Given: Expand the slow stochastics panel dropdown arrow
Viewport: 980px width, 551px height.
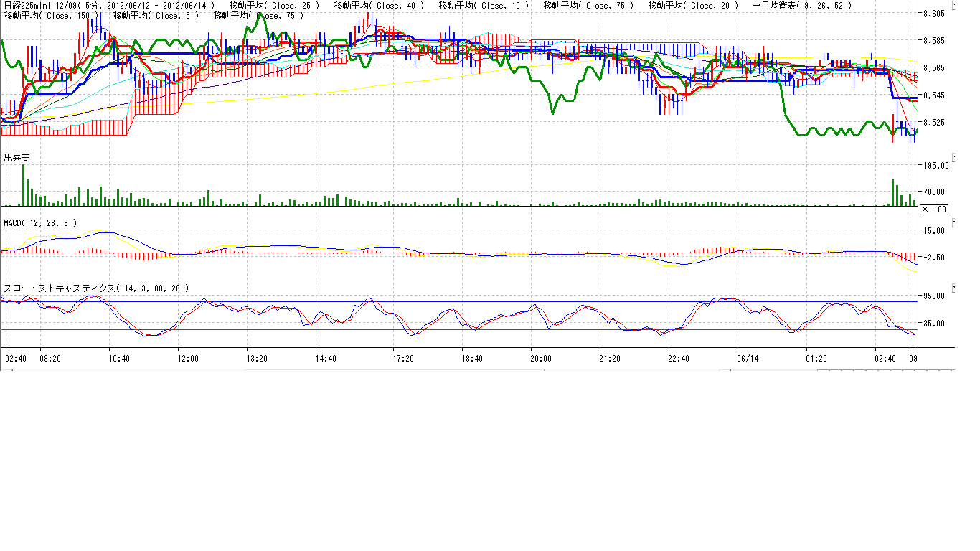Looking at the screenshot, I should point(955,288).
